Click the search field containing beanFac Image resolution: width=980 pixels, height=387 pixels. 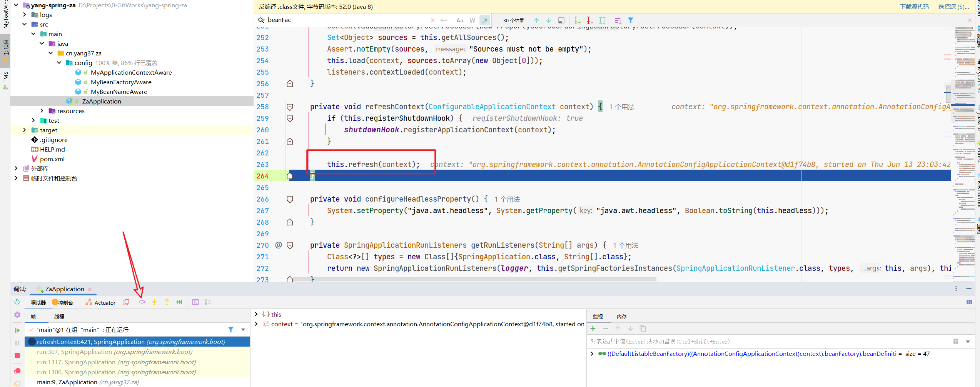[346, 20]
